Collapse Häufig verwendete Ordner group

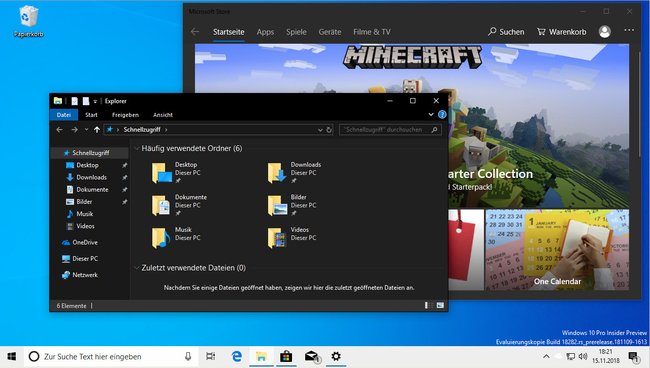[x=137, y=148]
